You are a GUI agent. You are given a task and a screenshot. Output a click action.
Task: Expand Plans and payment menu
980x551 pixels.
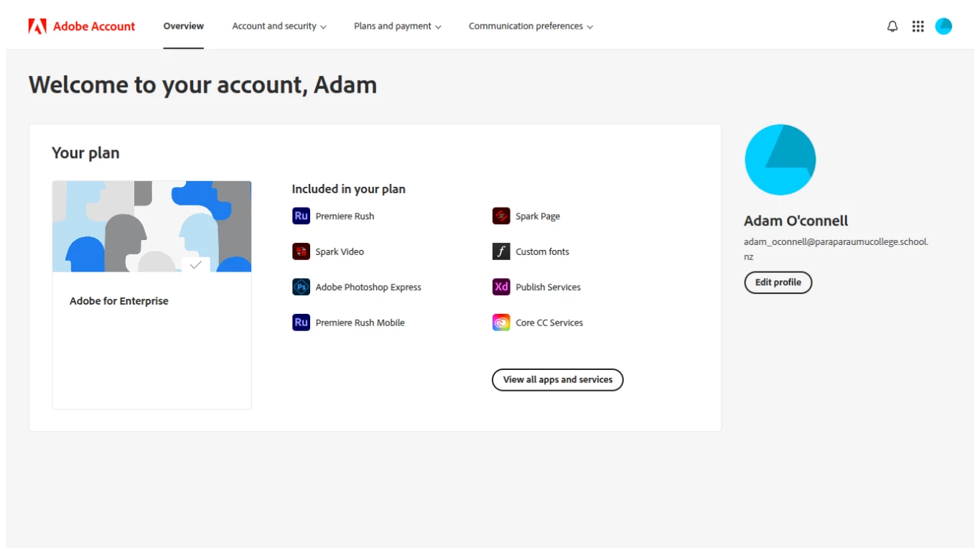coord(398,26)
